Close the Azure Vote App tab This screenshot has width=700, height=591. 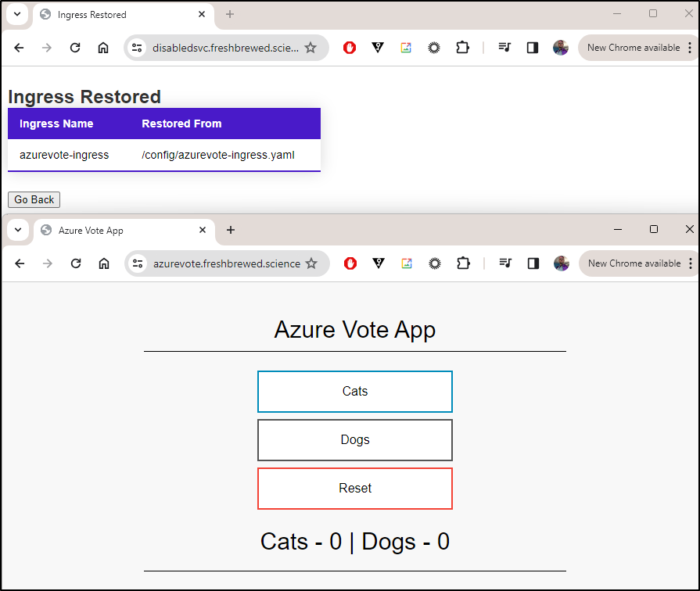[x=203, y=230]
